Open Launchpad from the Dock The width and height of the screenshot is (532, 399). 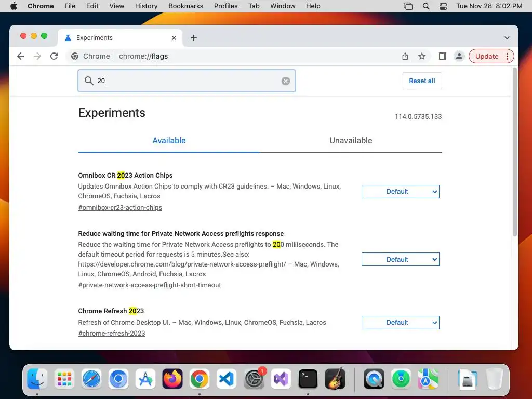point(64,379)
